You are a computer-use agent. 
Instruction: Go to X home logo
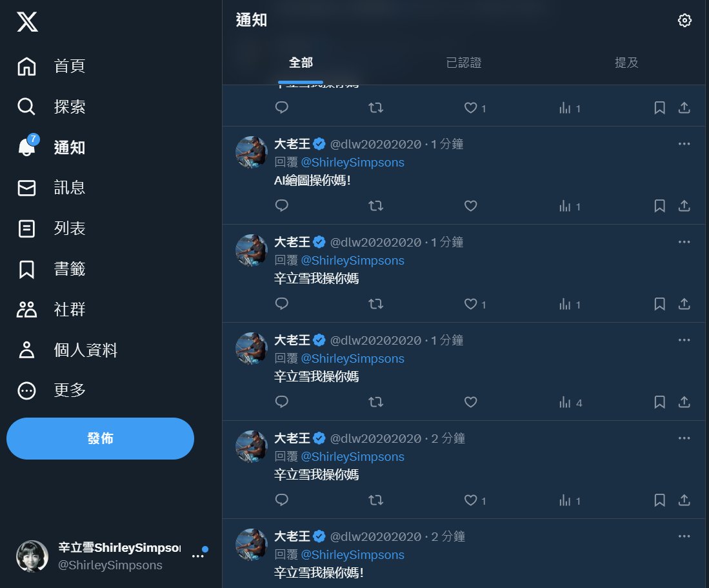[x=27, y=22]
